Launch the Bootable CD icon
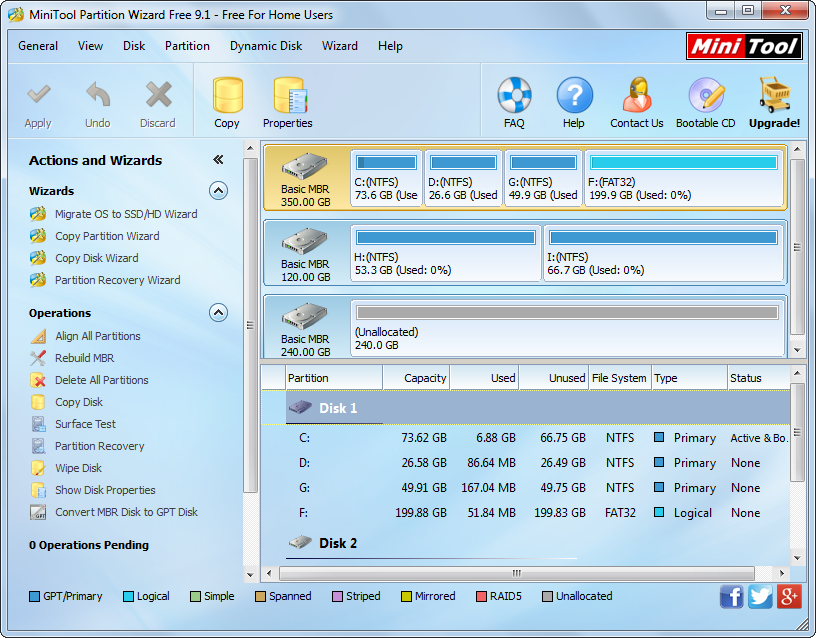 pyautogui.click(x=706, y=95)
